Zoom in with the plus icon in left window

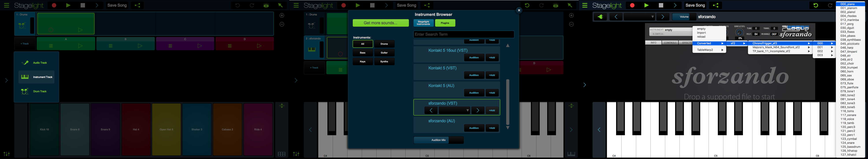(x=282, y=15)
